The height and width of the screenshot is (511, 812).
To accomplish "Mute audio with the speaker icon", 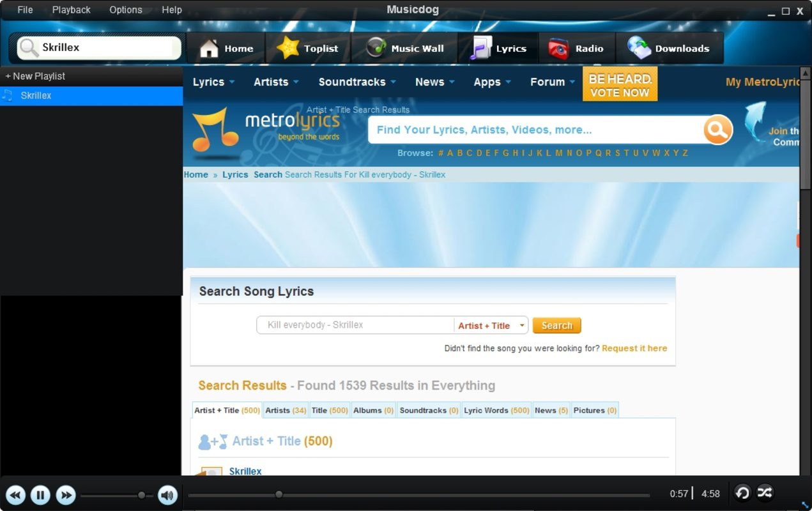I will 167,494.
